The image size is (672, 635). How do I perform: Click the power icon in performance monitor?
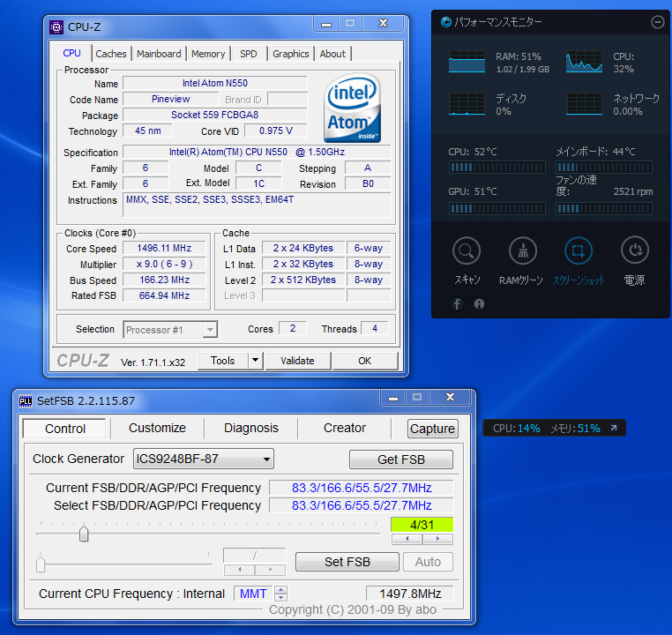pos(634,251)
